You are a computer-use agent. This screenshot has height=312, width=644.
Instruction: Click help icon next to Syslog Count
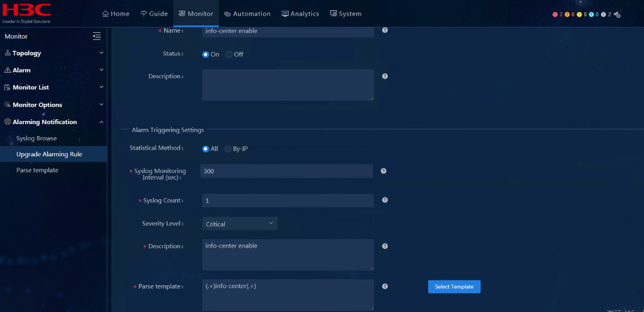(x=385, y=200)
